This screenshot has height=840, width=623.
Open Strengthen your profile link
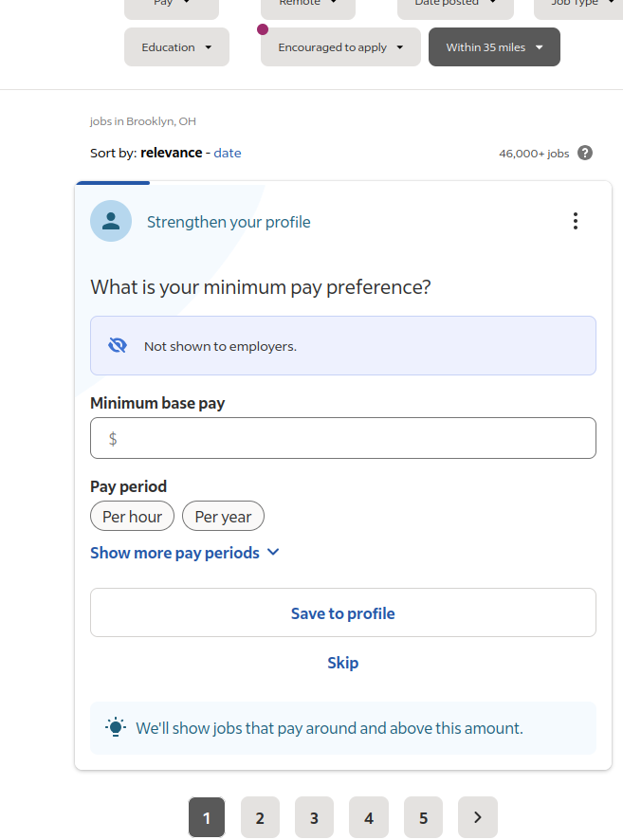coord(229,222)
